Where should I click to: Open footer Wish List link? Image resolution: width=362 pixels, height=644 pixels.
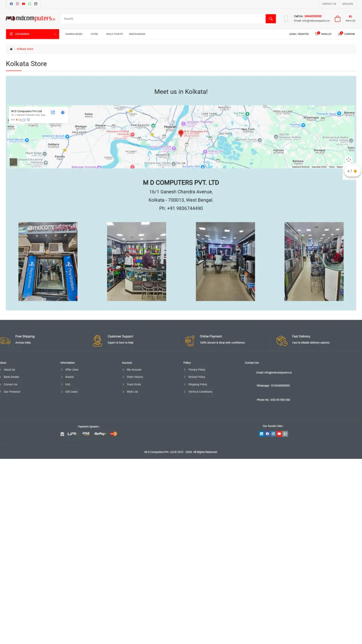point(132,392)
